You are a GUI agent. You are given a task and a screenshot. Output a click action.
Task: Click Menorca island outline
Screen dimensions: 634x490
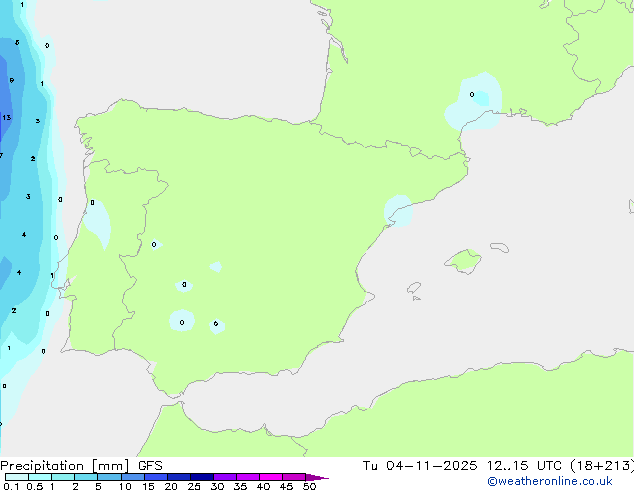click(x=500, y=247)
